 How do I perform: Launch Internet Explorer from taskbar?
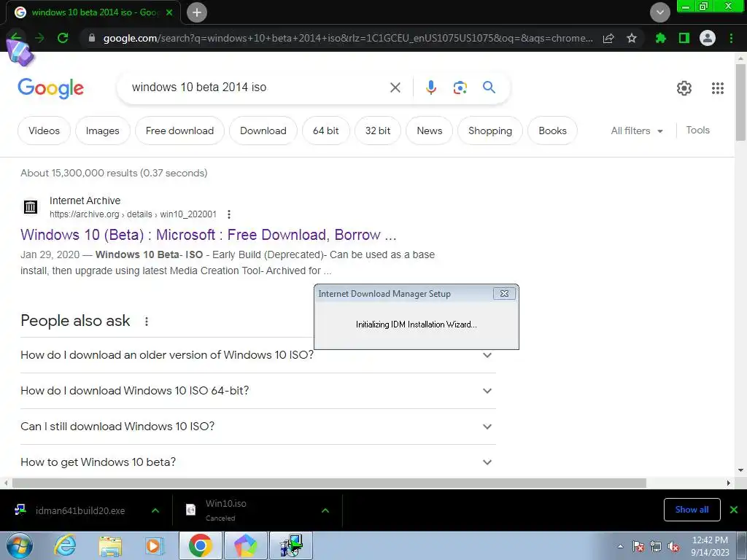click(x=65, y=545)
